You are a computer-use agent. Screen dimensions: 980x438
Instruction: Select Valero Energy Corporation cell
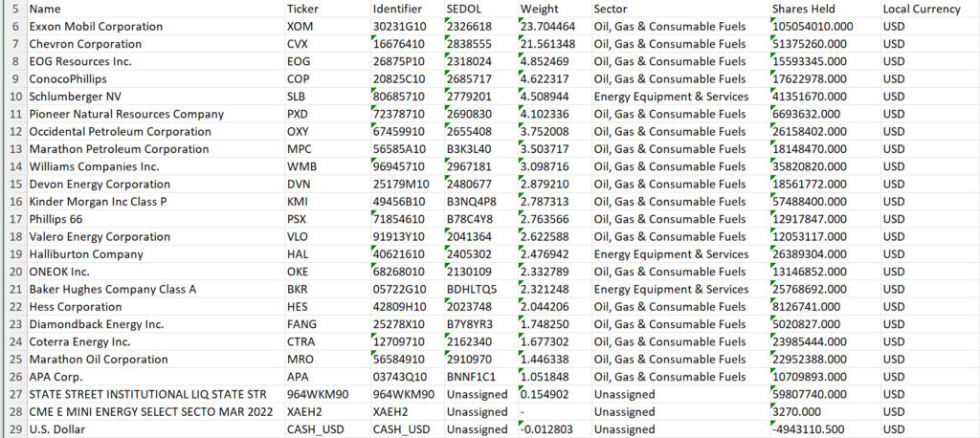(x=155, y=237)
